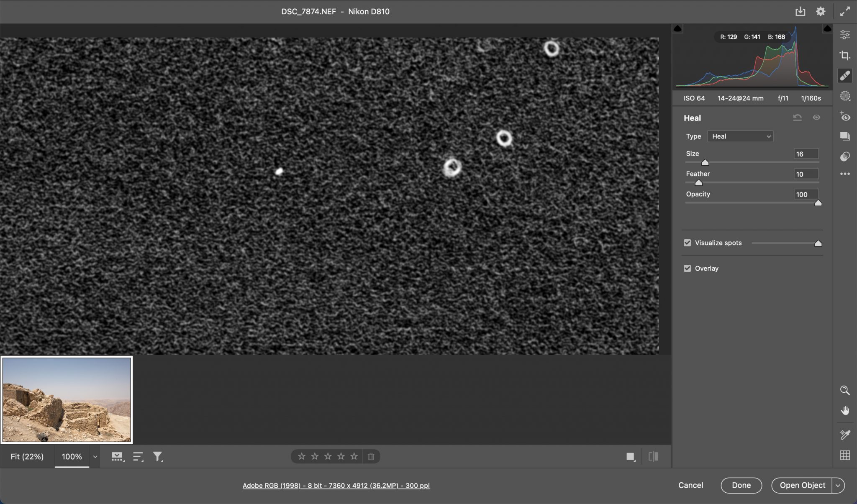The image size is (857, 504).
Task: Expand the zoom level dropdown
Action: click(94, 456)
